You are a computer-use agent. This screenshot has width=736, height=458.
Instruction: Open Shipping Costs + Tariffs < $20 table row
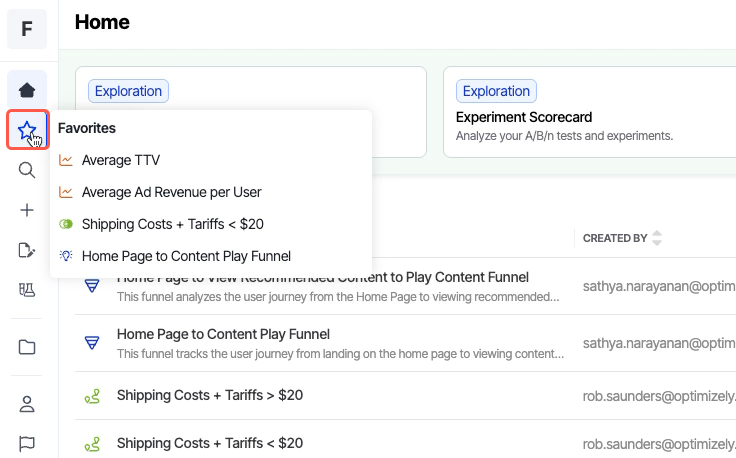tap(209, 443)
